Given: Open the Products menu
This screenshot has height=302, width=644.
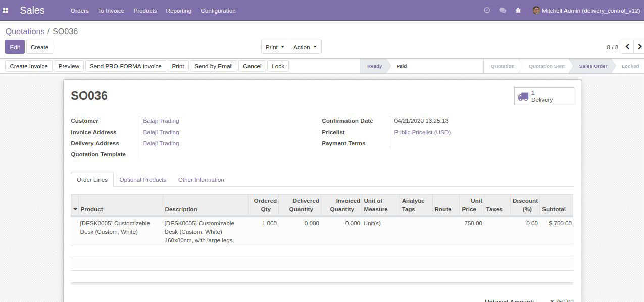Looking at the screenshot, I should pos(145,11).
